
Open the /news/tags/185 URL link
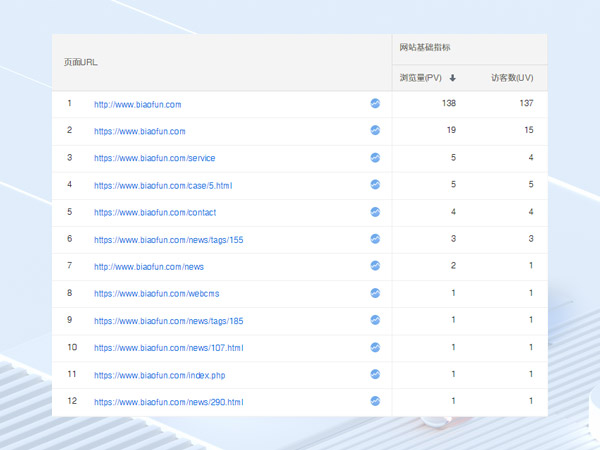(168, 321)
